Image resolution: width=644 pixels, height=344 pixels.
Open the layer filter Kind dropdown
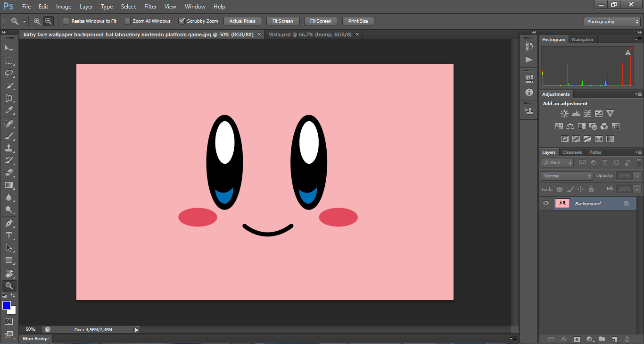558,163
